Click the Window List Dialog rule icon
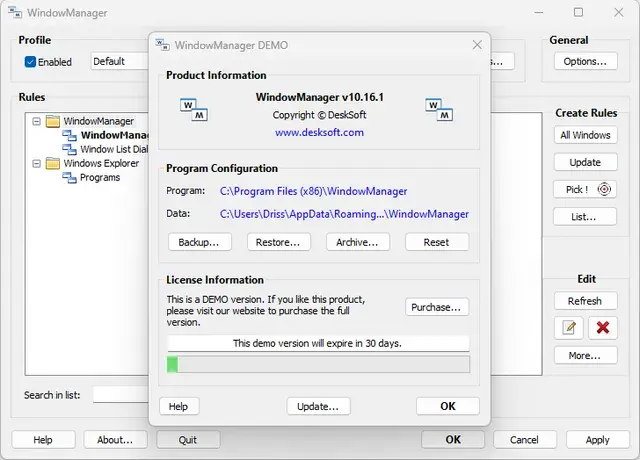The height and width of the screenshot is (460, 640). click(70, 149)
